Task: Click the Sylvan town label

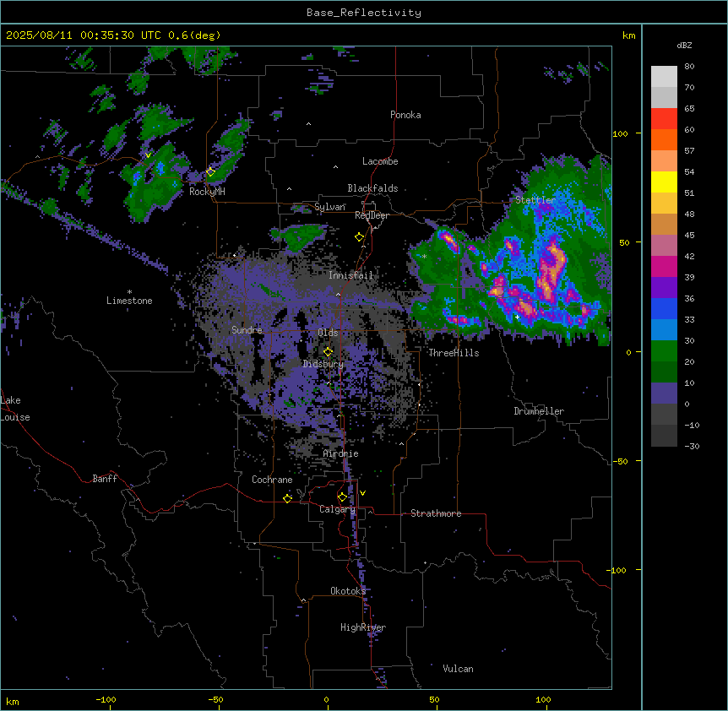Action: [x=329, y=207]
